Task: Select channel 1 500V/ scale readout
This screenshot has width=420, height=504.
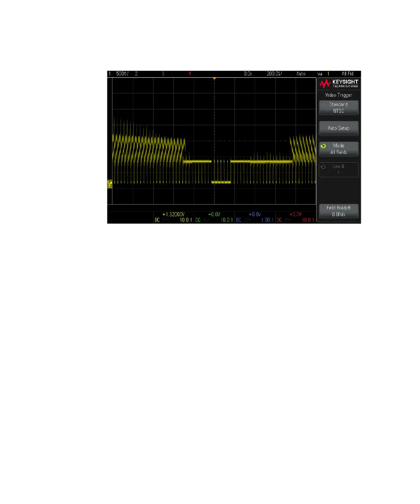Action: 122,73
